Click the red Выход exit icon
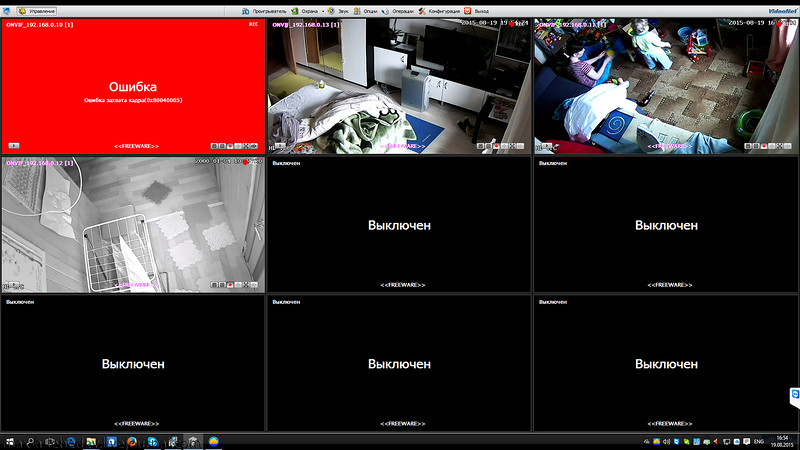This screenshot has width=800, height=450. [467, 11]
